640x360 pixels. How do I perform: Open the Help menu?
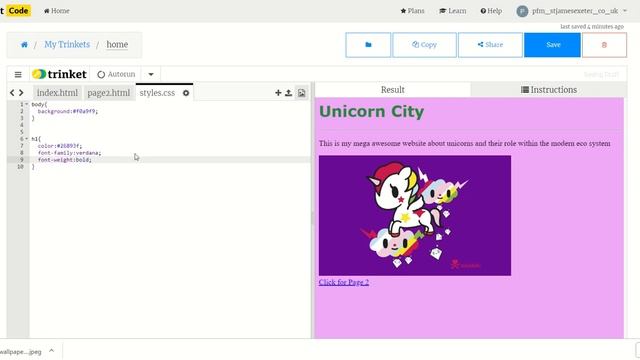point(491,11)
